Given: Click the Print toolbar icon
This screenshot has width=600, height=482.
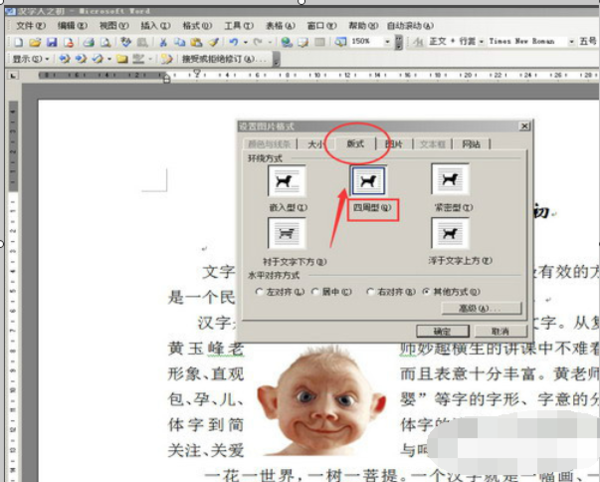Looking at the screenshot, I should click(x=89, y=42).
